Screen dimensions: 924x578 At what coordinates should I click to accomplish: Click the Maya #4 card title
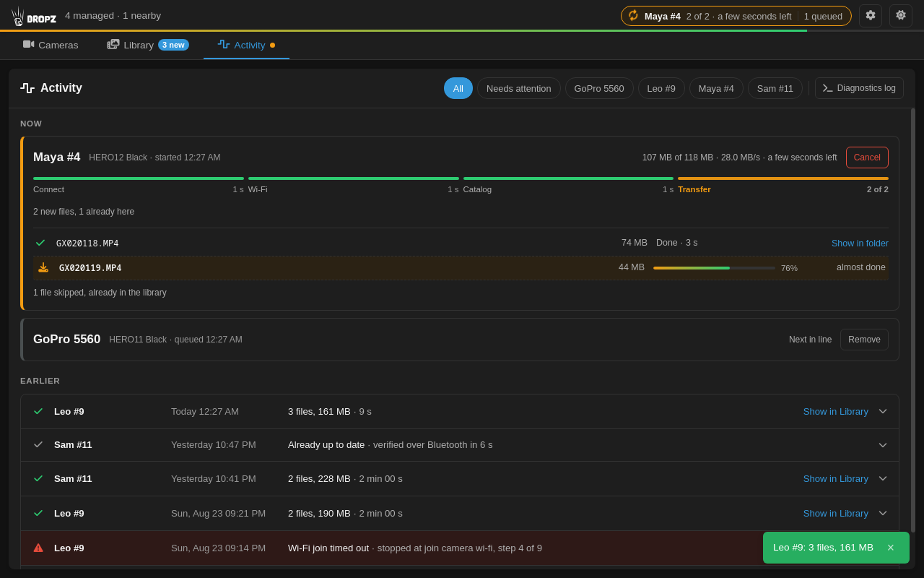pyautogui.click(x=56, y=158)
